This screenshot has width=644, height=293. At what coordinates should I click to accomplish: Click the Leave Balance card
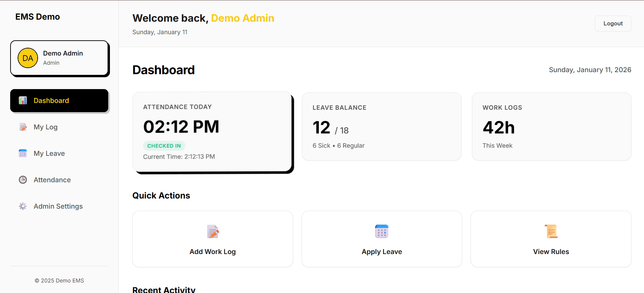(x=381, y=126)
